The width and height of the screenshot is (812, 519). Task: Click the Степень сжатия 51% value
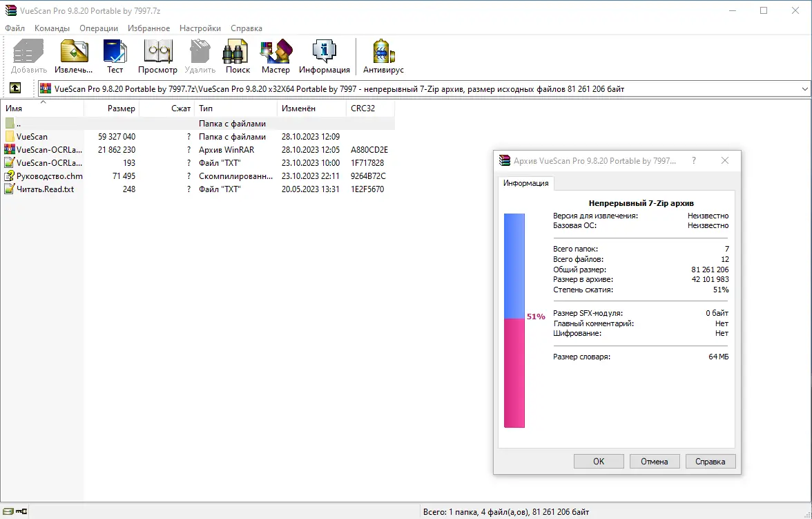(x=721, y=290)
